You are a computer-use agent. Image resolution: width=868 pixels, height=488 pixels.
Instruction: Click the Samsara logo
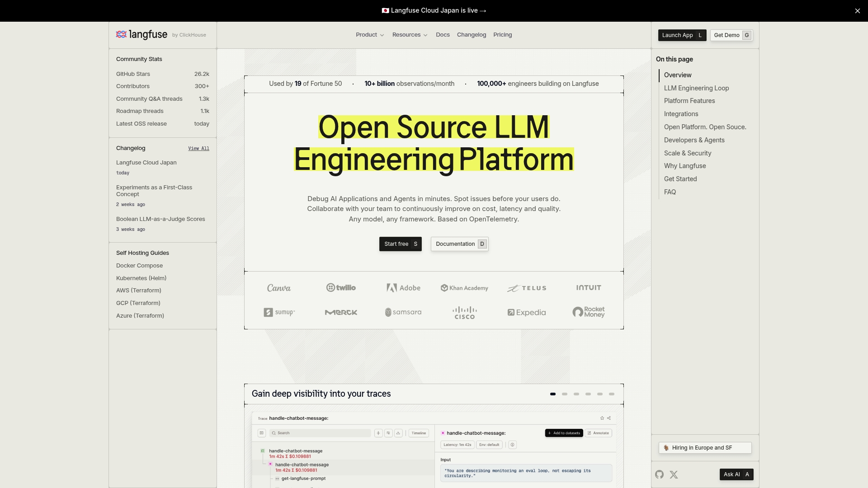pyautogui.click(x=403, y=312)
